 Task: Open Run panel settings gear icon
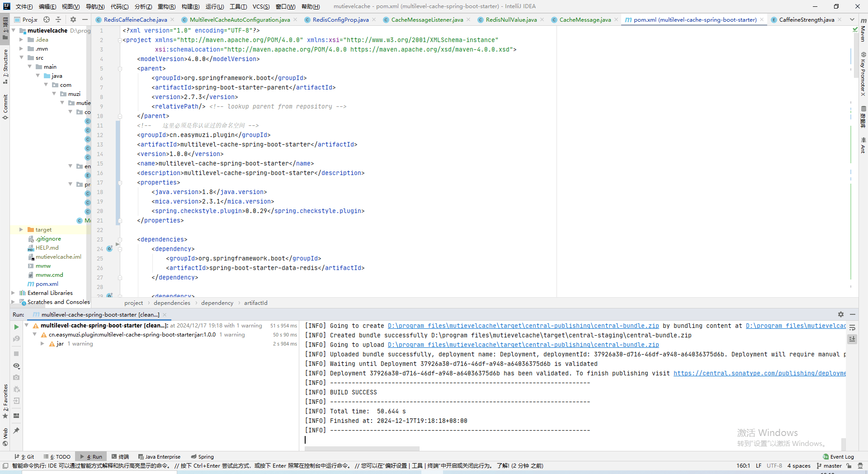tap(840, 314)
